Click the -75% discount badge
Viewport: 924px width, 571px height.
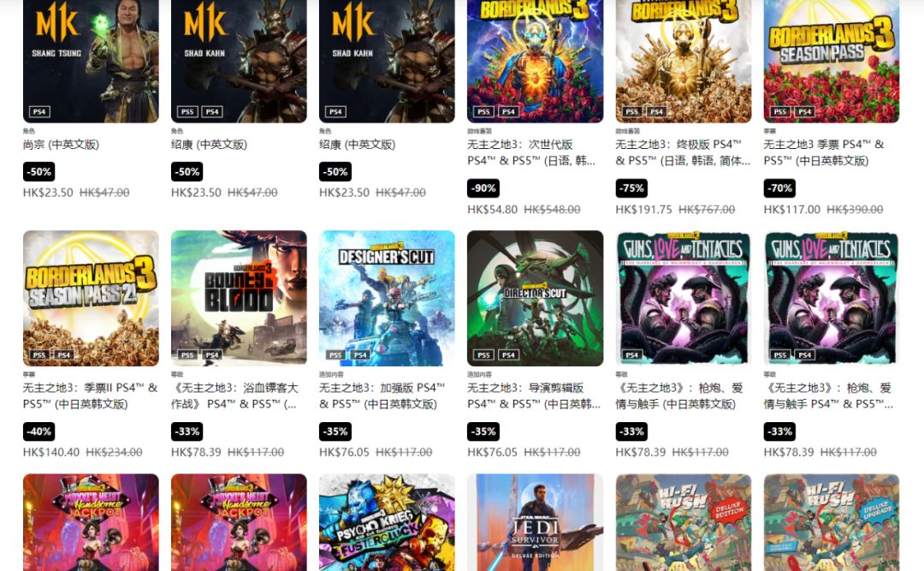631,188
